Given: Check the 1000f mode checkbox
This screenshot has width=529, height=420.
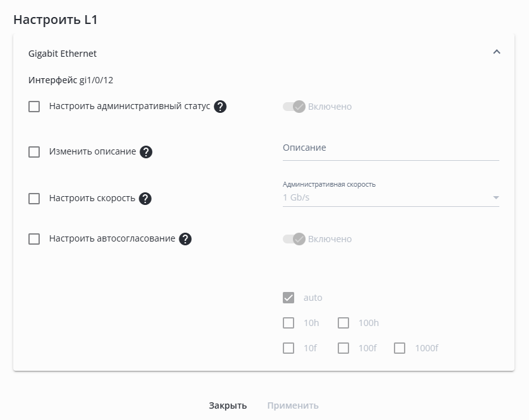Looking at the screenshot, I should [400, 348].
